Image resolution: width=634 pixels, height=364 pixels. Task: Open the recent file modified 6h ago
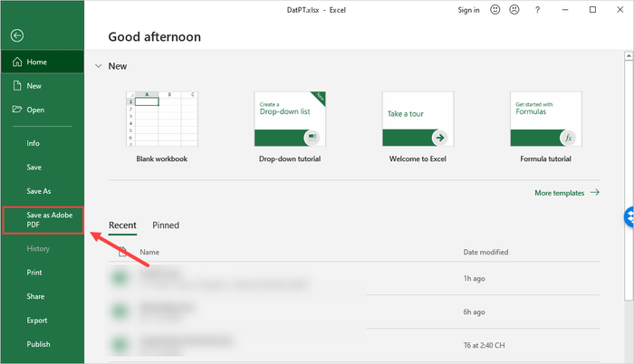pyautogui.click(x=354, y=311)
